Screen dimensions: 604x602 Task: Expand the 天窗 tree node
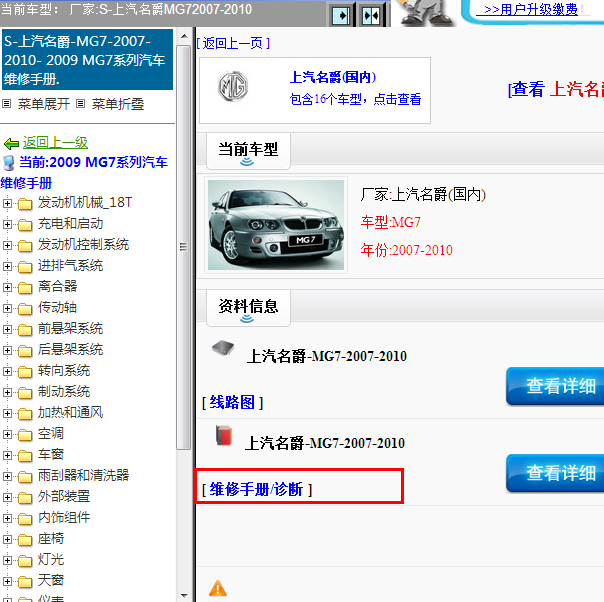[7, 581]
